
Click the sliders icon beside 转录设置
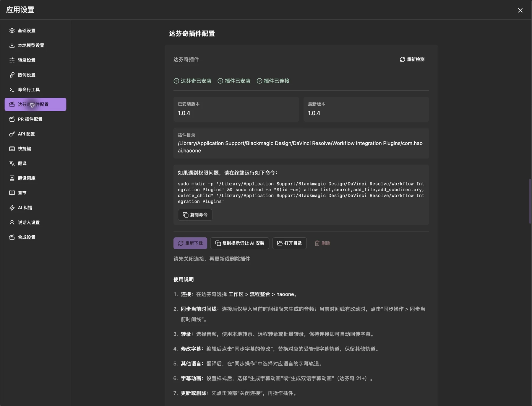(12, 60)
